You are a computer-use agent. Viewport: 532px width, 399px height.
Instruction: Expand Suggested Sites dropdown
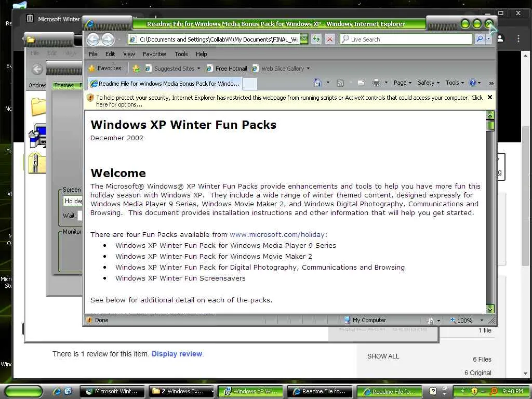(198, 69)
